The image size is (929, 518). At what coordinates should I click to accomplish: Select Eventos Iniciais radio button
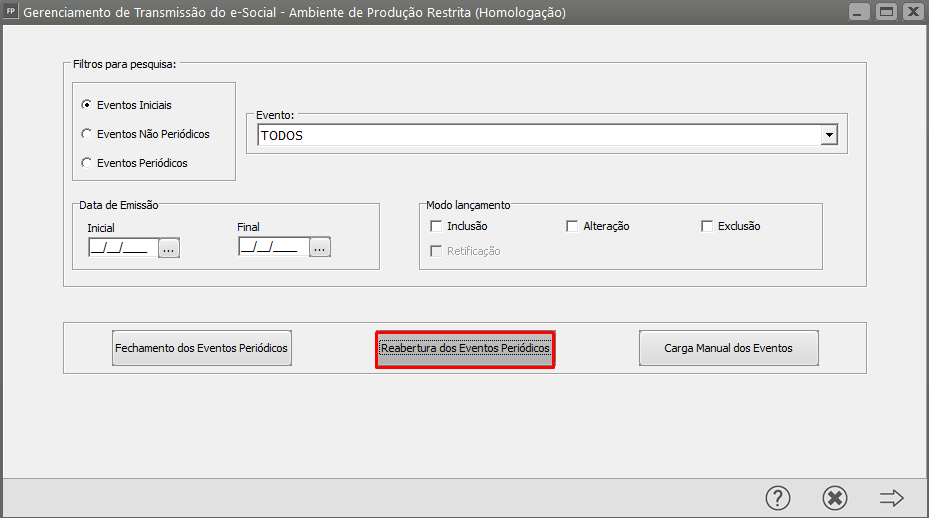[x=87, y=105]
